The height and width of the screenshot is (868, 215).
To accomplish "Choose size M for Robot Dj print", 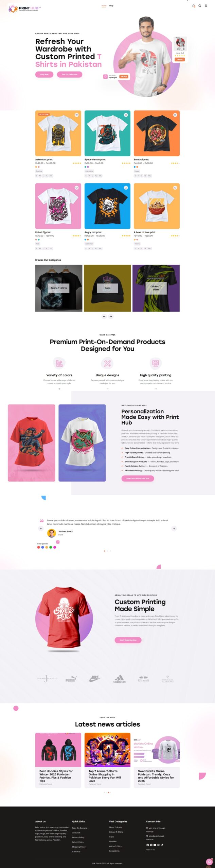I will coord(40,249).
